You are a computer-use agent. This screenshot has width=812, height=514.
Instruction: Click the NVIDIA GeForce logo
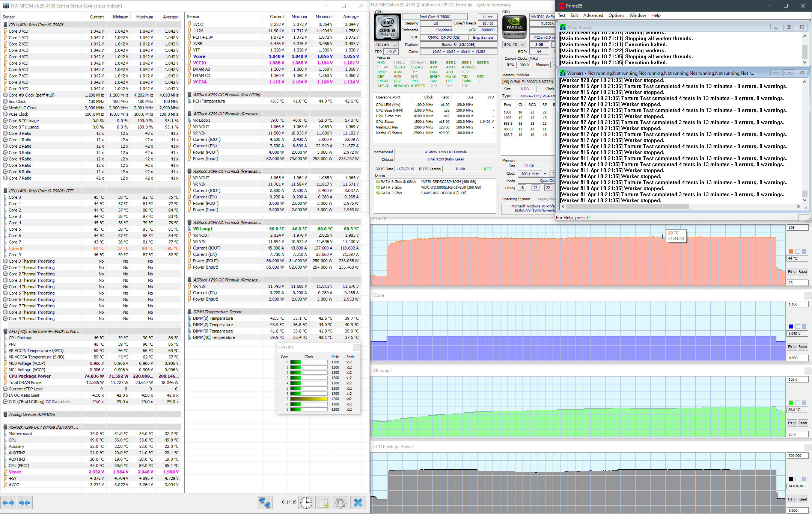tap(514, 27)
